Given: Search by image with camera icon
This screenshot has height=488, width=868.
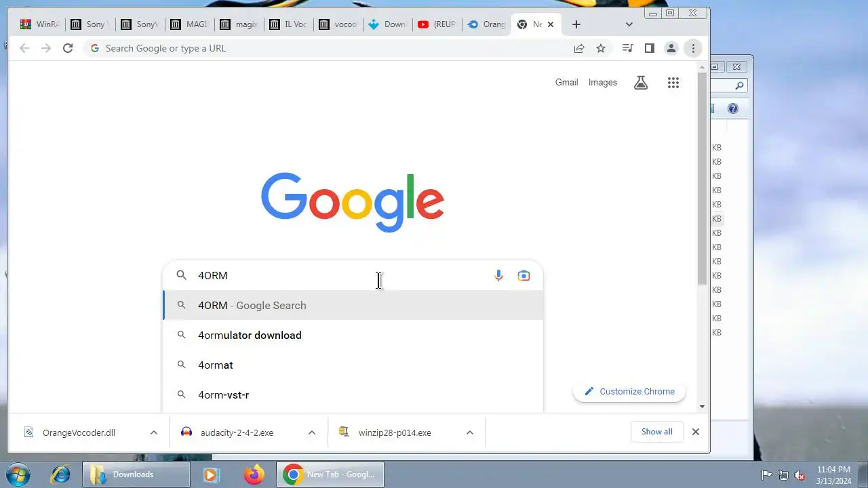Looking at the screenshot, I should [x=524, y=275].
